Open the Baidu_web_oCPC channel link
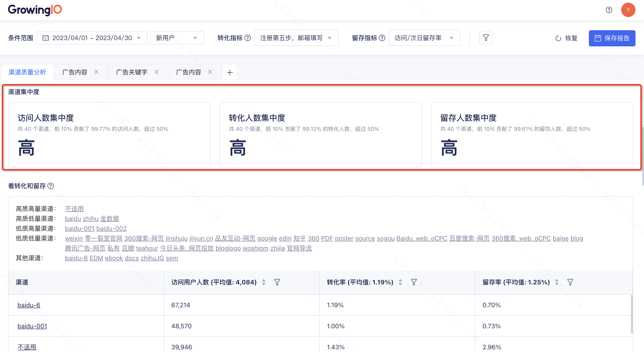The width and height of the screenshot is (644, 352). click(422, 238)
